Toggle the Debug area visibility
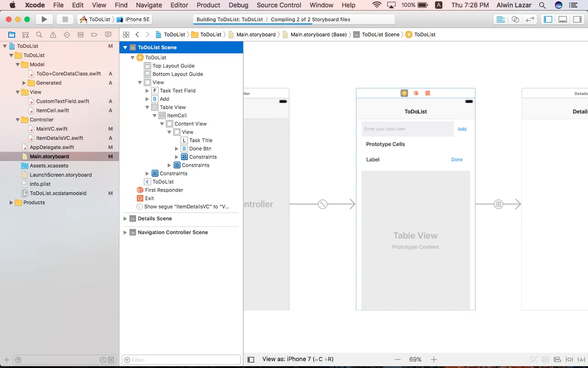 coord(562,19)
